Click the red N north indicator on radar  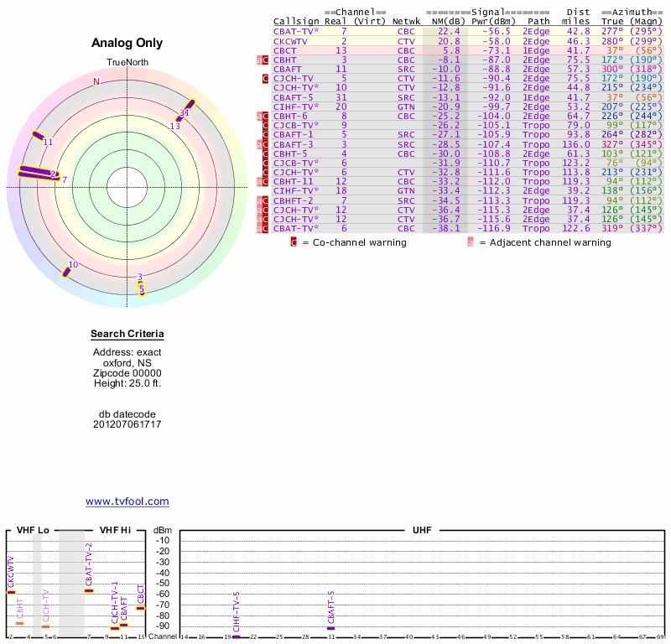pos(96,81)
